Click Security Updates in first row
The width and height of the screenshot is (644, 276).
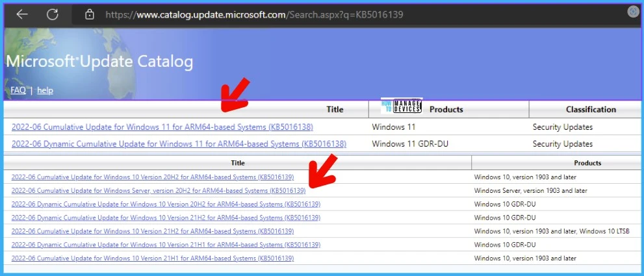pyautogui.click(x=563, y=127)
